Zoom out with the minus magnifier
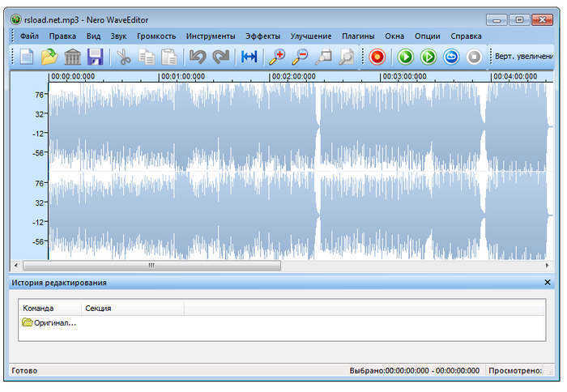The image size is (567, 392). click(301, 58)
